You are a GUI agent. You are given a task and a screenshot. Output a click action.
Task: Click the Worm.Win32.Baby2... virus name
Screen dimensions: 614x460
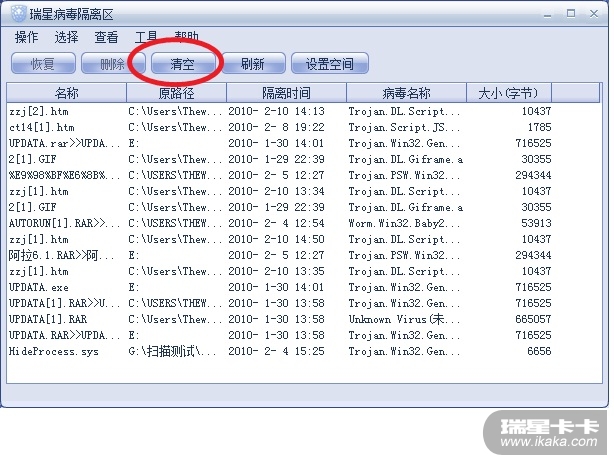pyautogui.click(x=404, y=224)
